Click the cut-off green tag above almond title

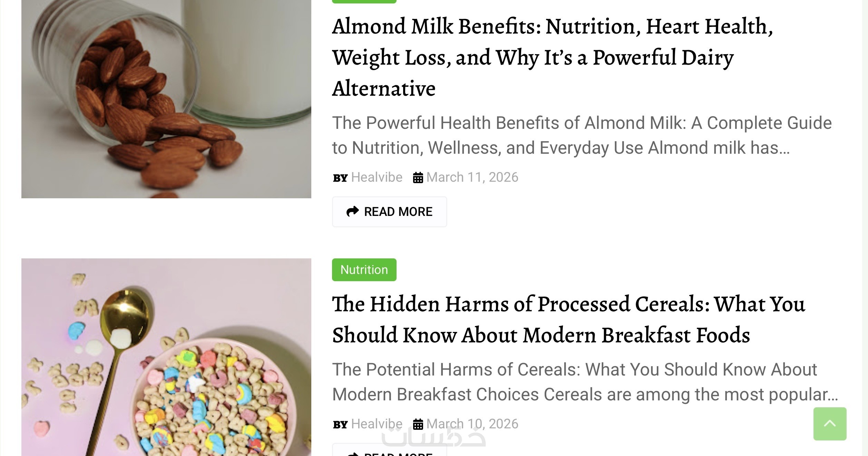(364, 1)
